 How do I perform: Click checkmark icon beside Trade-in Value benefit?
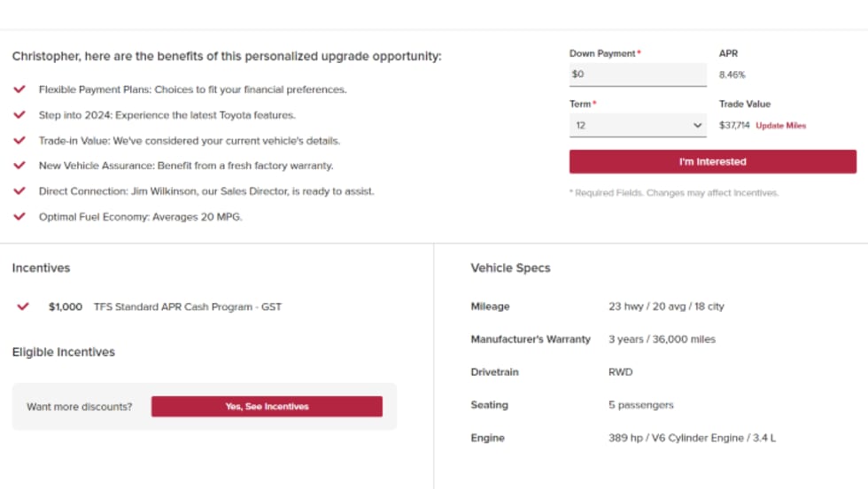(x=19, y=140)
